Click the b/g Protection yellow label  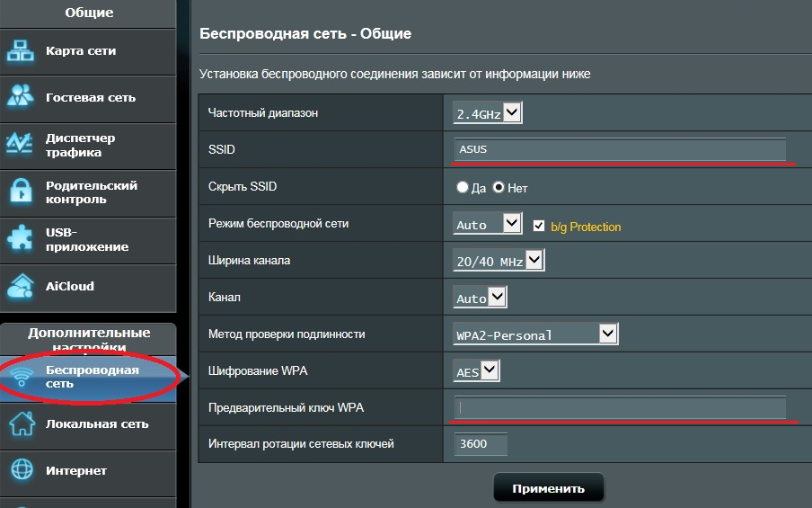click(x=586, y=227)
